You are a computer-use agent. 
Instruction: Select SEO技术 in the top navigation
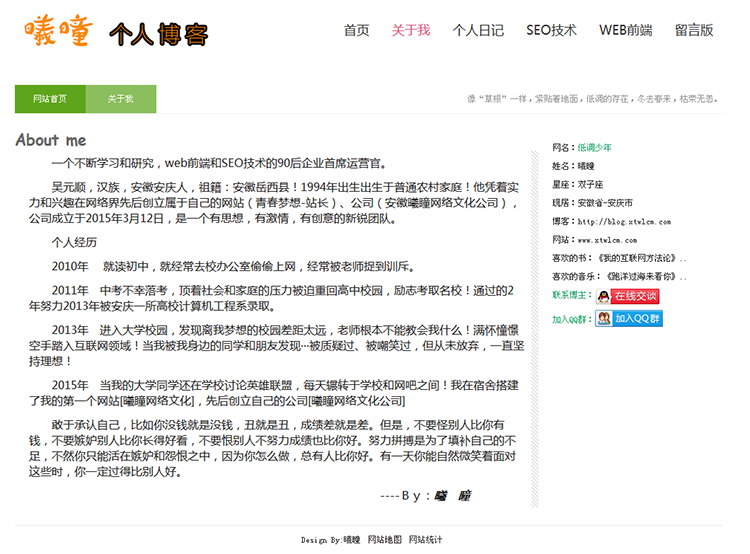(551, 30)
